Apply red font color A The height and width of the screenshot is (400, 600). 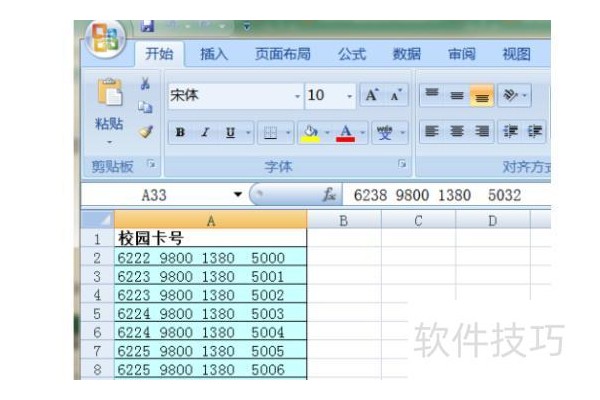tap(346, 133)
